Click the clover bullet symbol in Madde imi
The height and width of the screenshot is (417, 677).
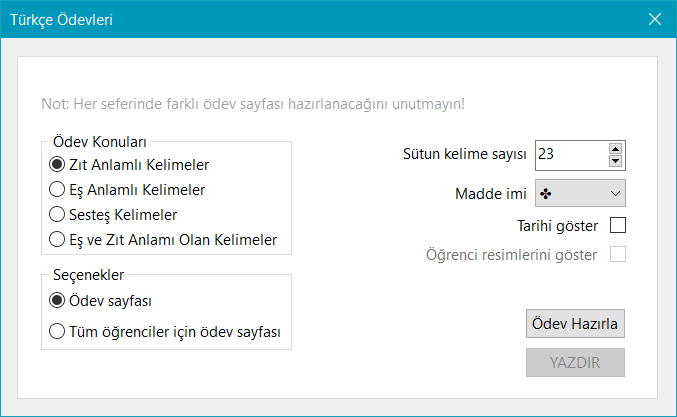[545, 194]
